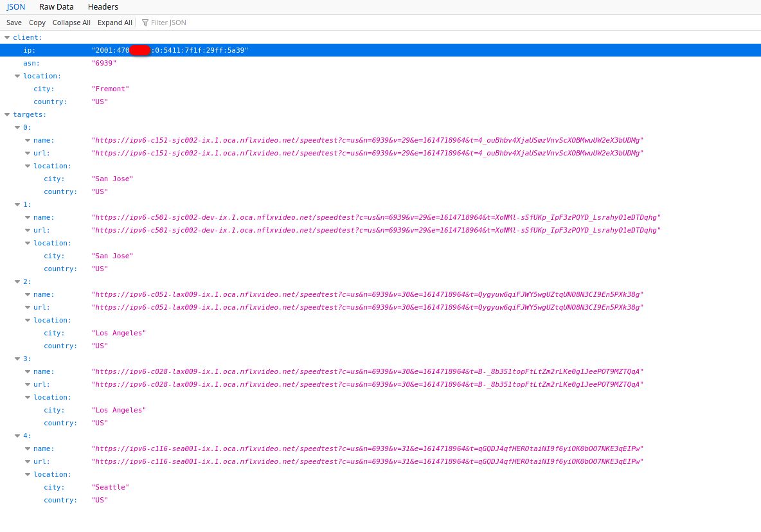
Task: Switch to the JSON tab
Action: click(15, 7)
